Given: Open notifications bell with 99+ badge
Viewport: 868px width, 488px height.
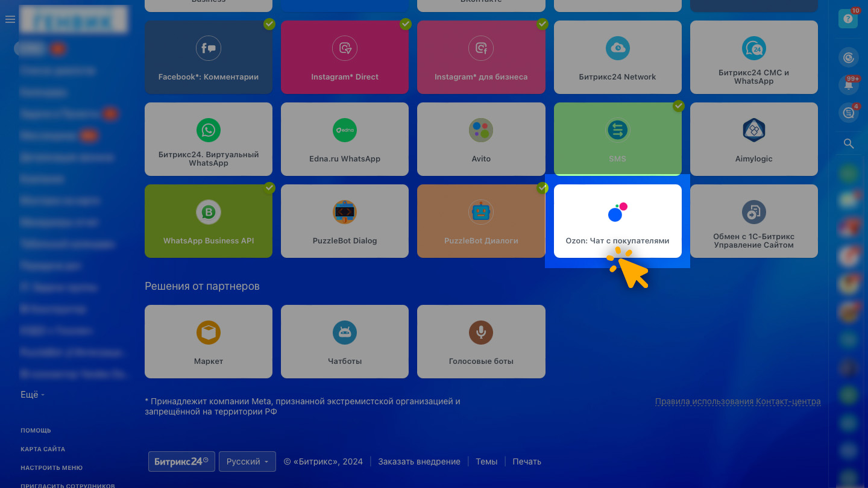Looking at the screenshot, I should point(849,85).
